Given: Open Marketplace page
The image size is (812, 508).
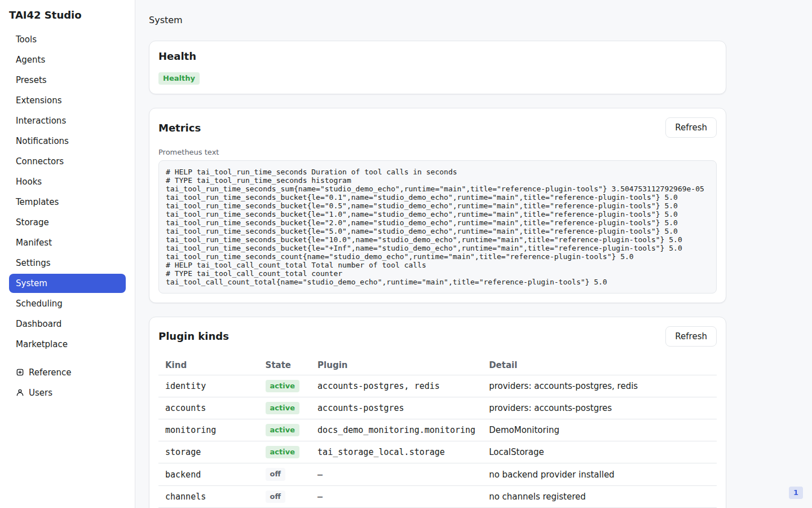Looking at the screenshot, I should (67, 344).
